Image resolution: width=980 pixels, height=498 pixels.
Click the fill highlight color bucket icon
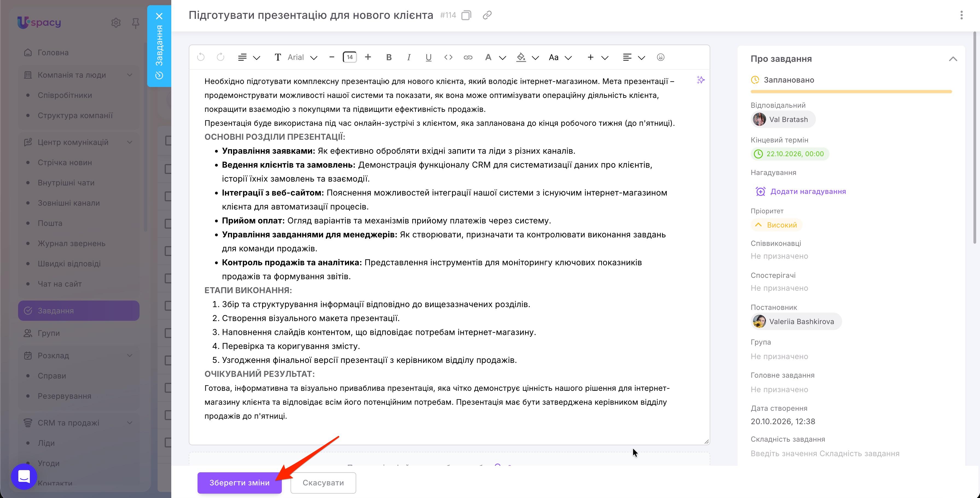click(x=521, y=57)
